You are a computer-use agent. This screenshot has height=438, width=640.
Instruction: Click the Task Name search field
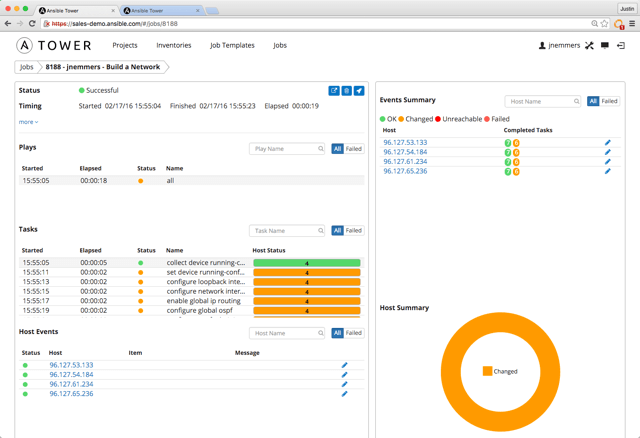point(287,231)
